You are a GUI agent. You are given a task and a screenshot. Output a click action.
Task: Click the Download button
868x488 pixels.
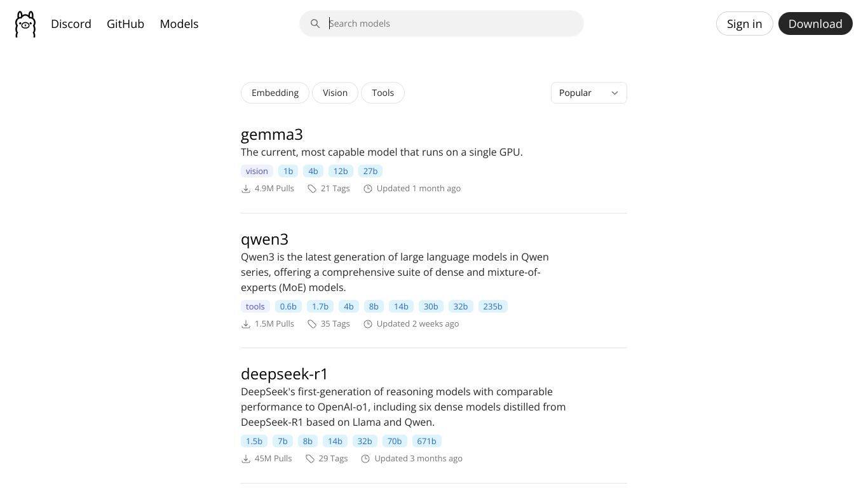(815, 24)
